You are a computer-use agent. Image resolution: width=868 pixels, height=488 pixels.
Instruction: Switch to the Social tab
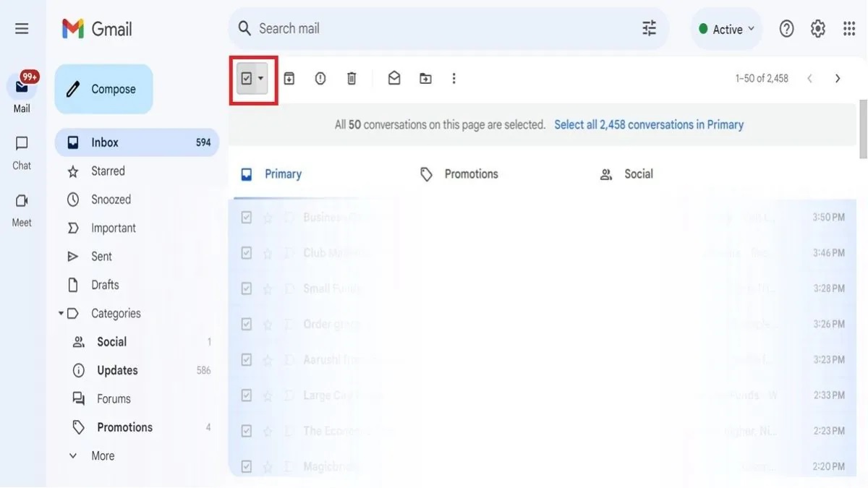coord(626,174)
